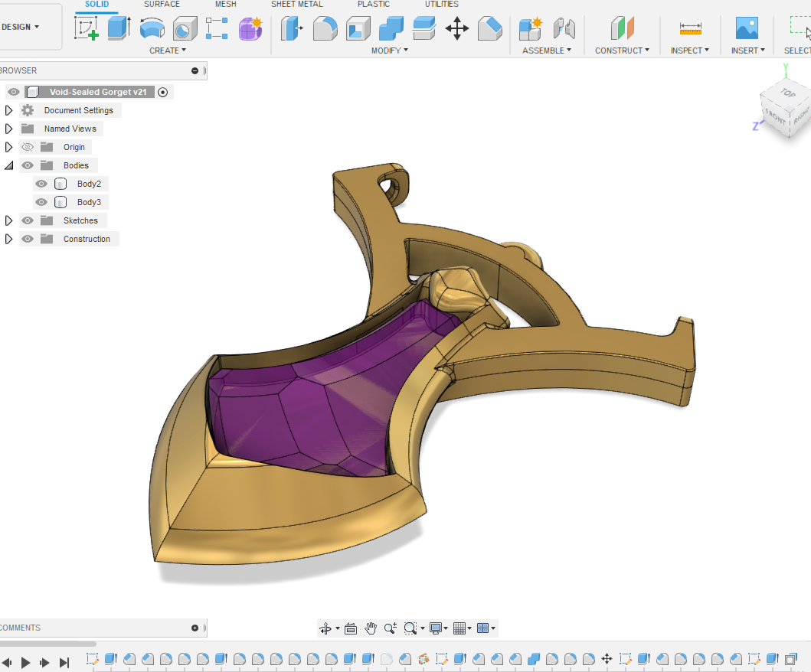Select the Extrude tool in Create
This screenshot has width=811, height=672.
point(119,28)
